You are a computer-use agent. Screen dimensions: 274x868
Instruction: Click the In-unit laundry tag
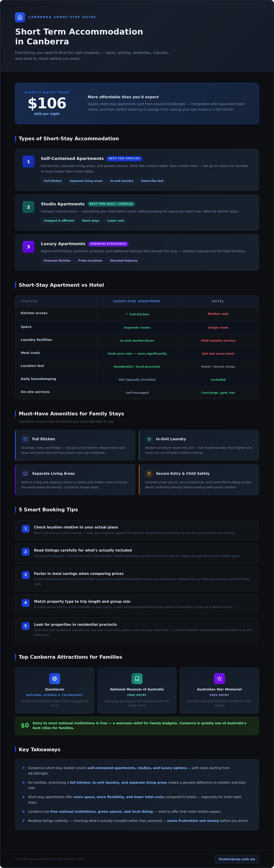tap(122, 181)
